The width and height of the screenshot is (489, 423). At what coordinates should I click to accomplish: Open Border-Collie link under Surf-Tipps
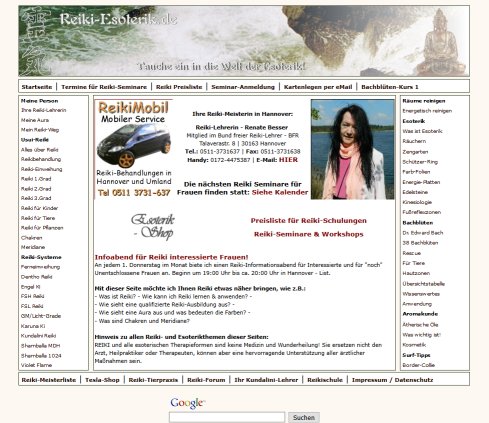tap(418, 365)
